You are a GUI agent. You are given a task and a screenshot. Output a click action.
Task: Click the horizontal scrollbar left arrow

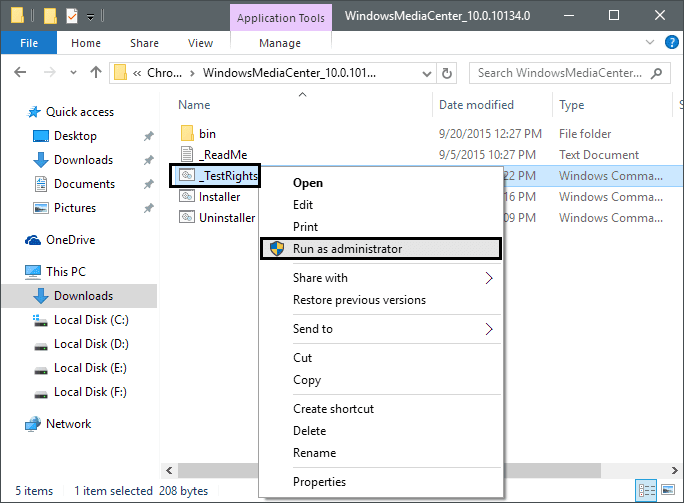point(169,470)
